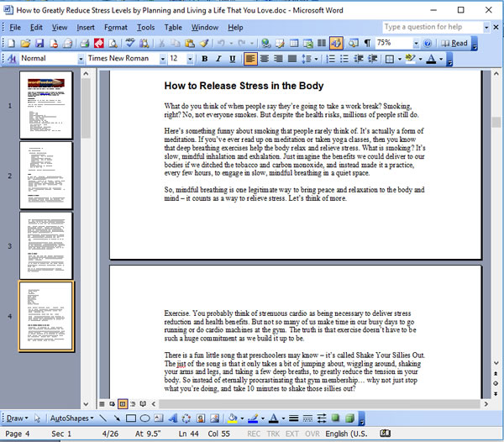
Task: Toggle bold formatting
Action: [204, 59]
